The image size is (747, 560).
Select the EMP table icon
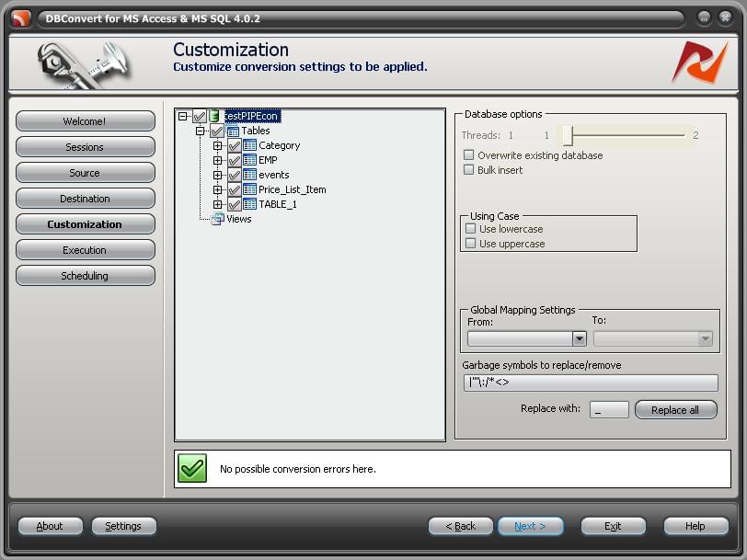coord(249,160)
